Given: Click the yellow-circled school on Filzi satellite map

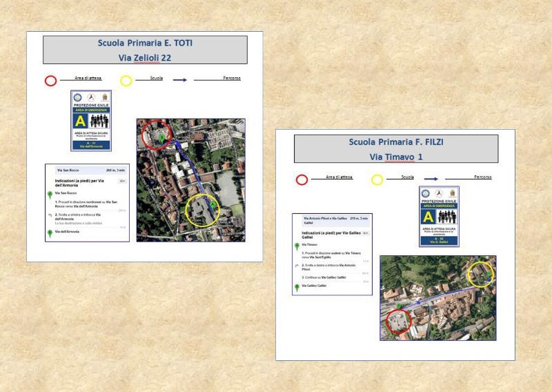Looking at the screenshot, I should click(x=480, y=274).
